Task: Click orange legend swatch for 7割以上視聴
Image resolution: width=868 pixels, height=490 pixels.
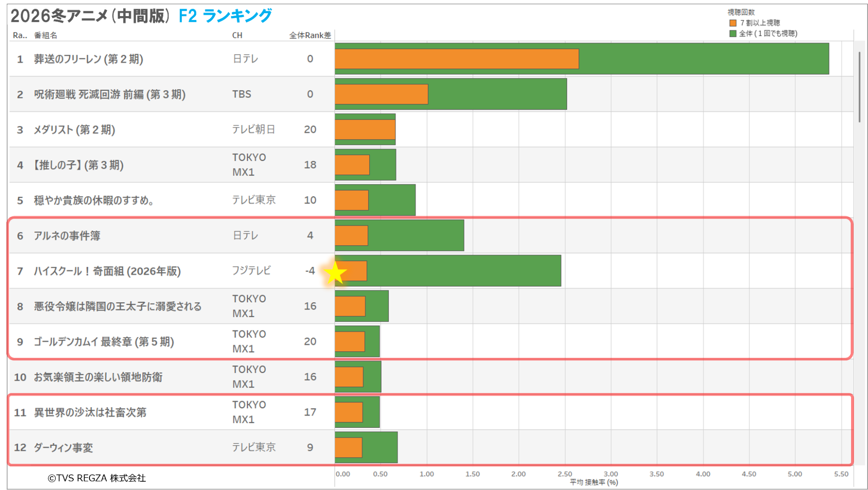Action: [x=733, y=23]
